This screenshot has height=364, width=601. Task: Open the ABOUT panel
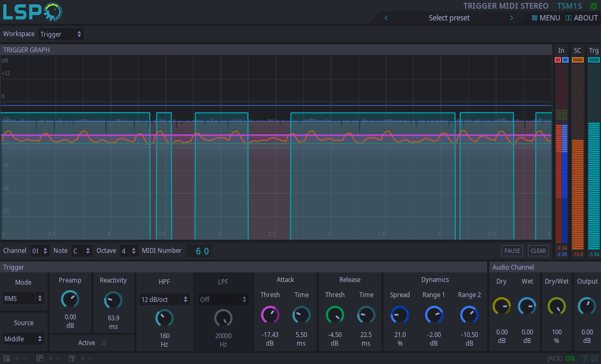[582, 18]
